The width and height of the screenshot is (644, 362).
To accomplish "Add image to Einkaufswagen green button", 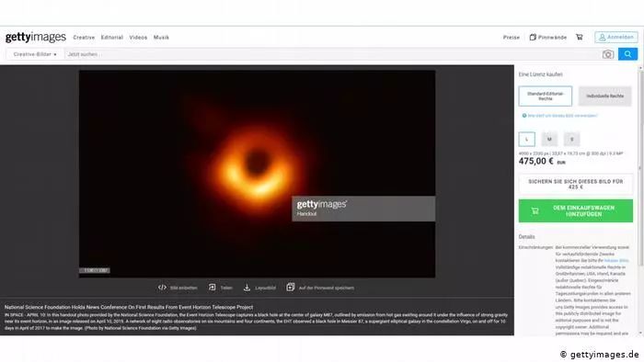I will [x=575, y=210].
